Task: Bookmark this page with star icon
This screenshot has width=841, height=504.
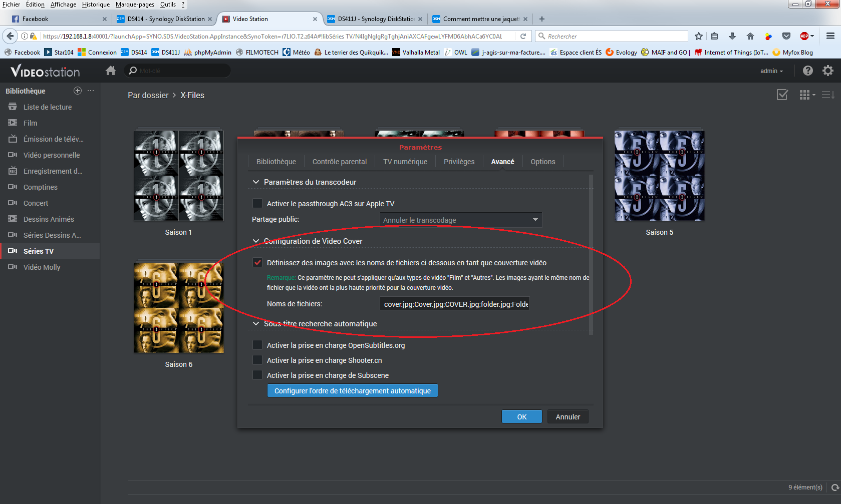Action: (699, 36)
